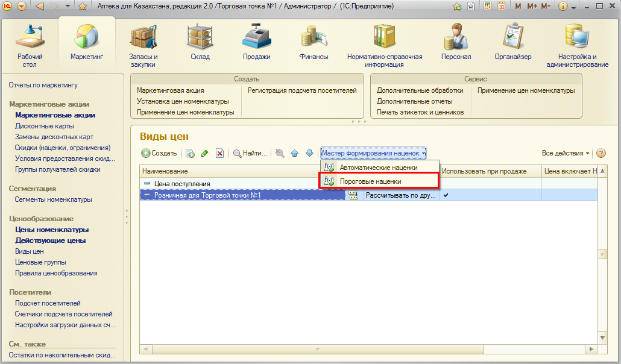
Task: Toggle 'Использовать при продаже' checkmark for Розничная row
Action: pos(446,195)
